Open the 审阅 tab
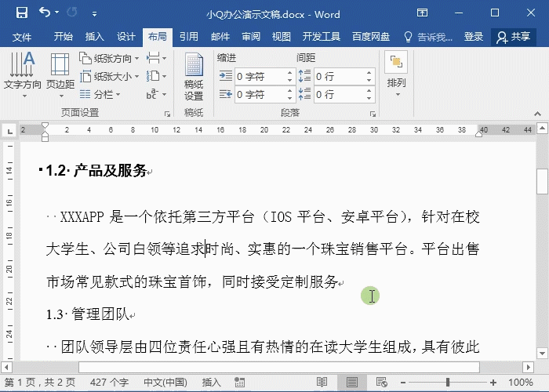This screenshot has height=392, width=549. pyautogui.click(x=251, y=37)
